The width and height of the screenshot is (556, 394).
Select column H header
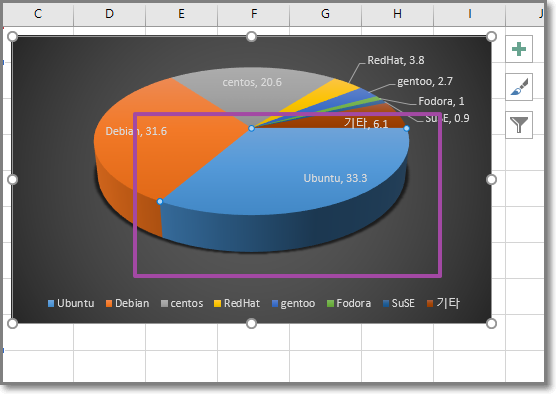tap(397, 14)
